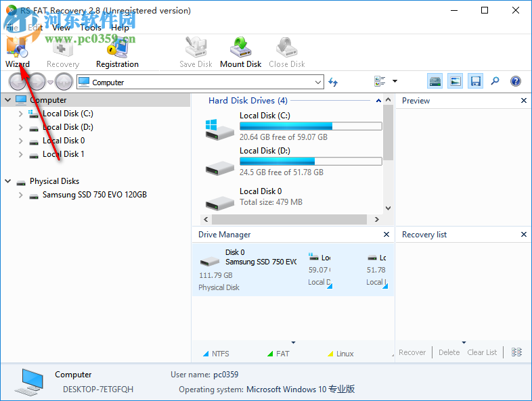Click the horizontal scrollbar in drives list
Image resolution: width=532 pixels, height=401 pixels.
pos(289,219)
